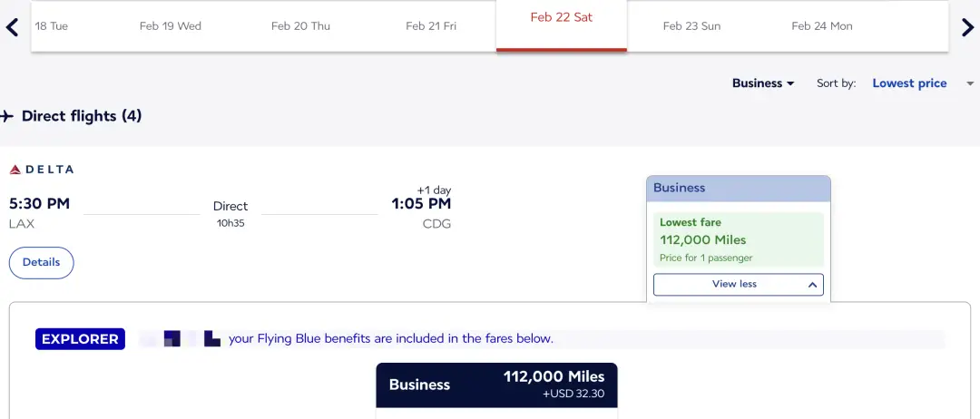Image resolution: width=980 pixels, height=419 pixels.
Task: Click the Explorer tier badge
Action: 80,339
